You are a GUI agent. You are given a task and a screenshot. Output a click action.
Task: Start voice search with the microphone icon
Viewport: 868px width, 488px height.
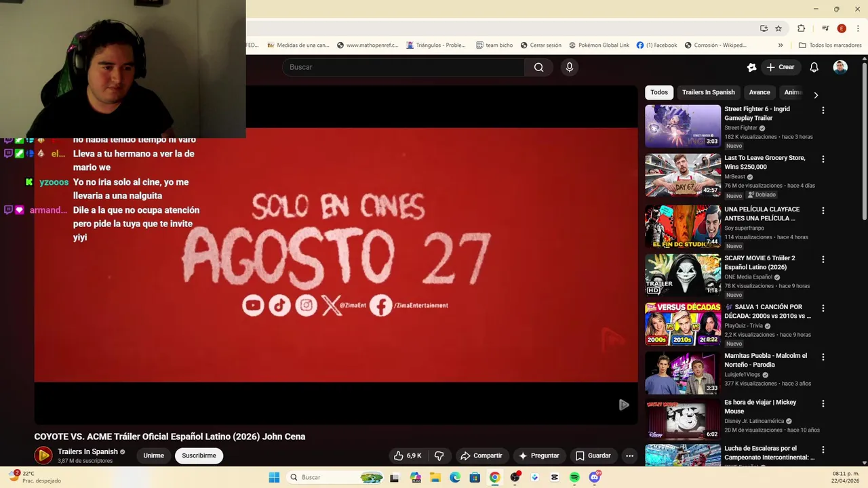tap(570, 67)
